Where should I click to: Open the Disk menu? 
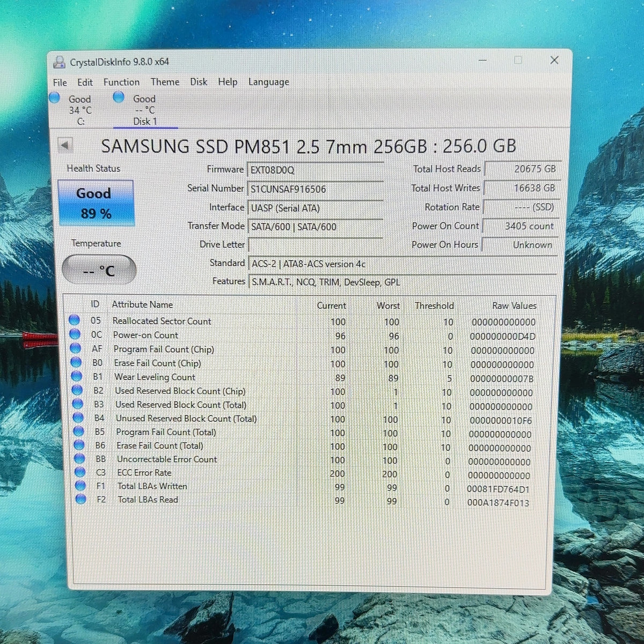[x=199, y=82]
